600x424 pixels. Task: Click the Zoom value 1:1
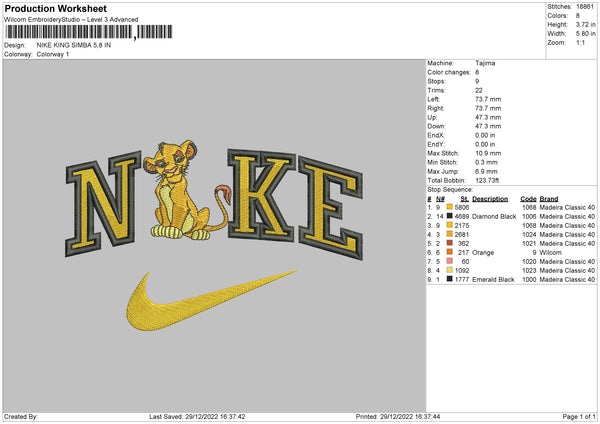tap(580, 42)
